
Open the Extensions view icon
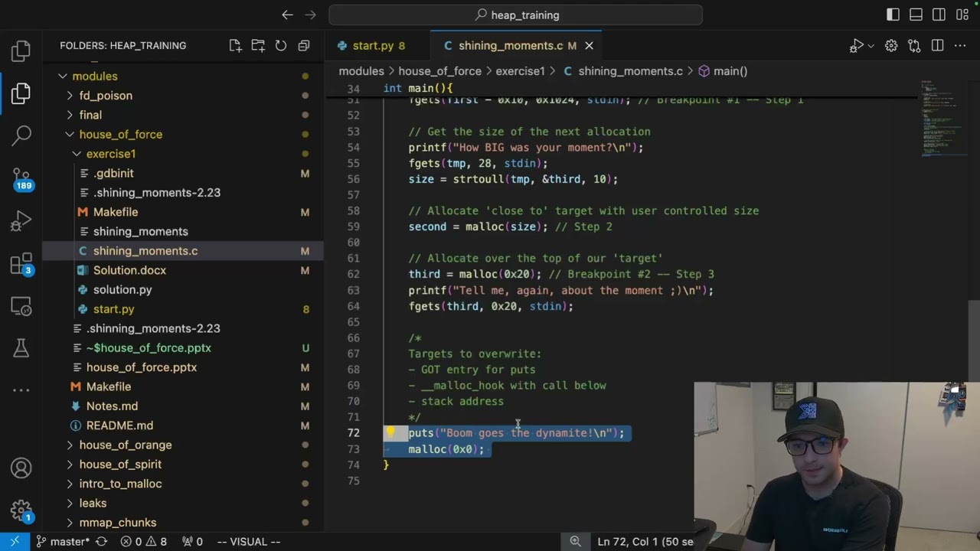point(21,264)
